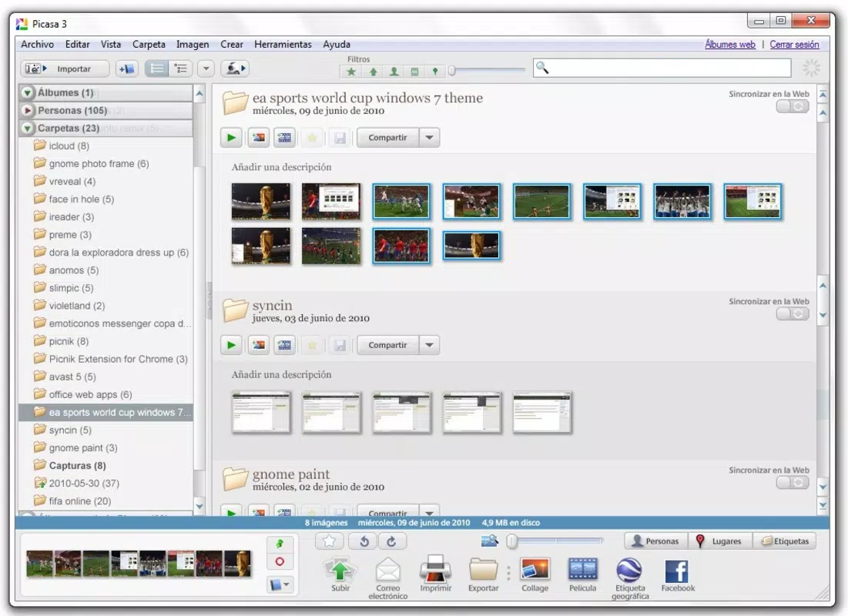Hold selected items with green pin icon
This screenshot has width=848, height=616.
pos(280,544)
